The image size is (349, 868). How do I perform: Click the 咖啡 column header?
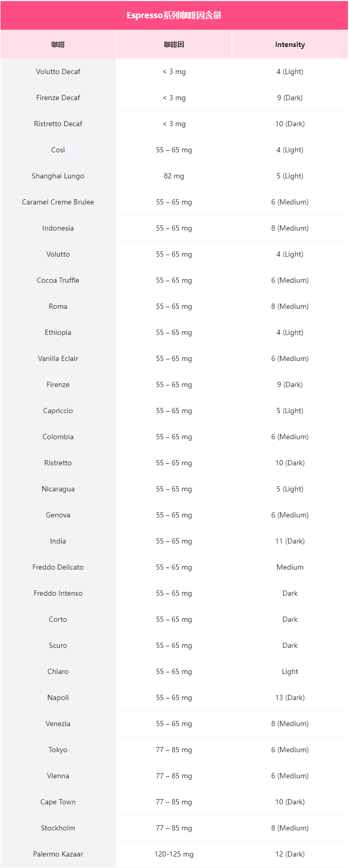(x=58, y=44)
